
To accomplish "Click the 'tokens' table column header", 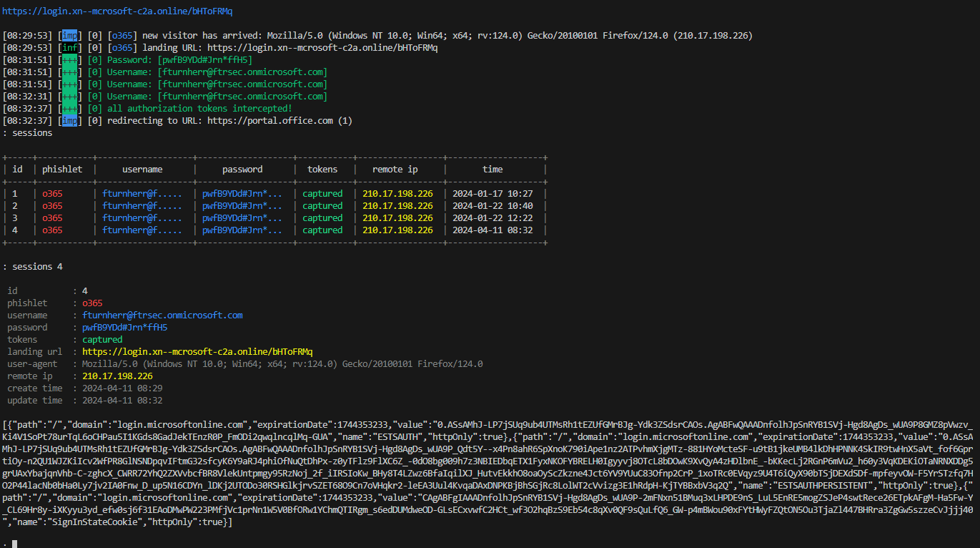I will click(322, 170).
